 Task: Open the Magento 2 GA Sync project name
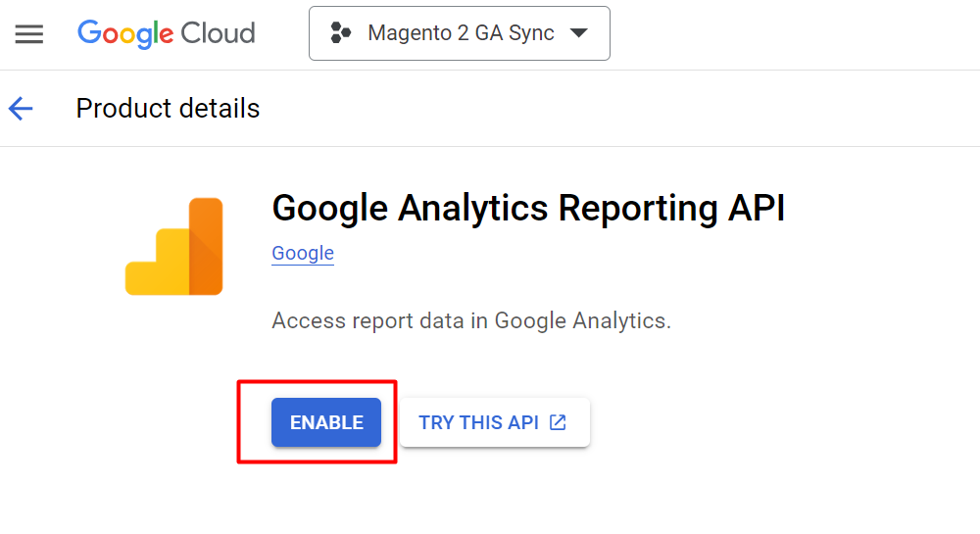pos(461,33)
